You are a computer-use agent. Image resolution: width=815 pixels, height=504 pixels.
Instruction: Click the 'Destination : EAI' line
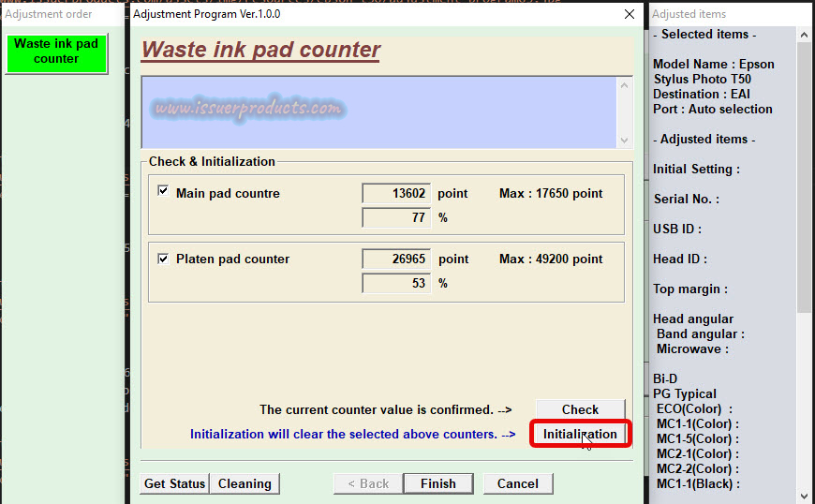tap(701, 94)
